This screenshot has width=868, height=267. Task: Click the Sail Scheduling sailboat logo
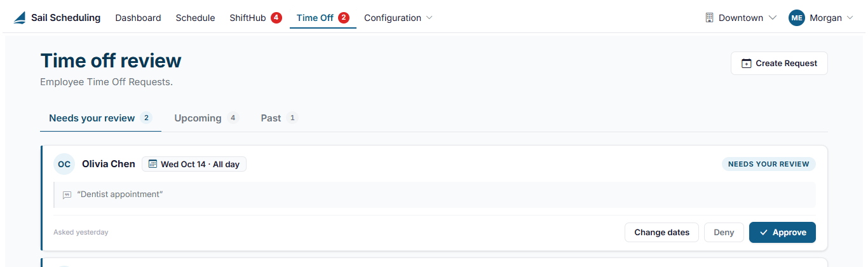(x=20, y=18)
